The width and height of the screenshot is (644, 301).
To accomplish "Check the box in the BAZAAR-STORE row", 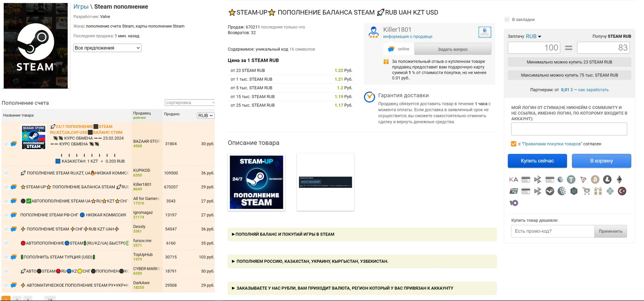I will (6, 144).
